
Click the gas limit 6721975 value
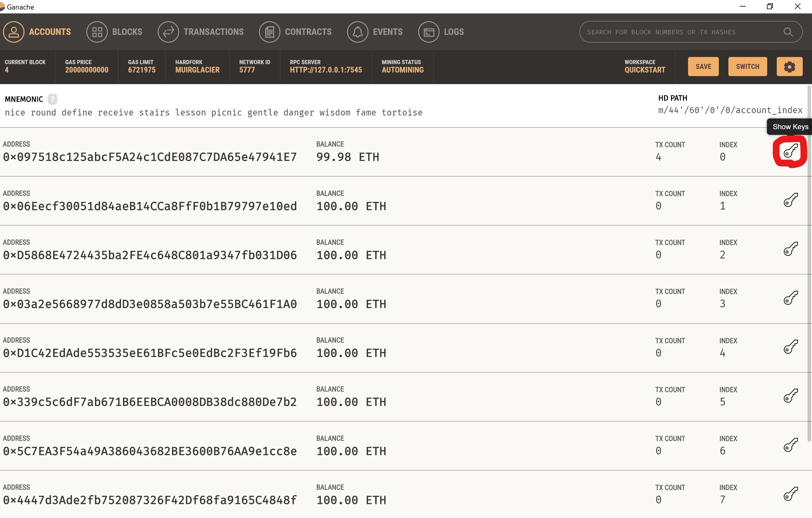click(142, 70)
